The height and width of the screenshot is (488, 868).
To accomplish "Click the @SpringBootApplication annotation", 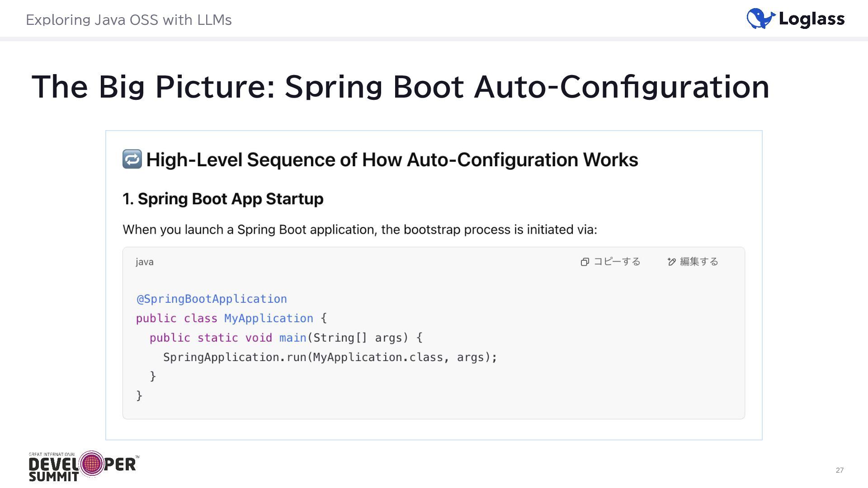I will 212,299.
